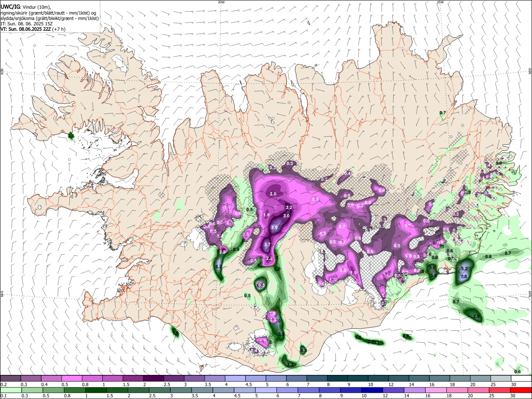Click the 'VT: Sun. 08.06.2025 22Z' valid time
Viewport: 532px width, 399px height.
[26, 29]
